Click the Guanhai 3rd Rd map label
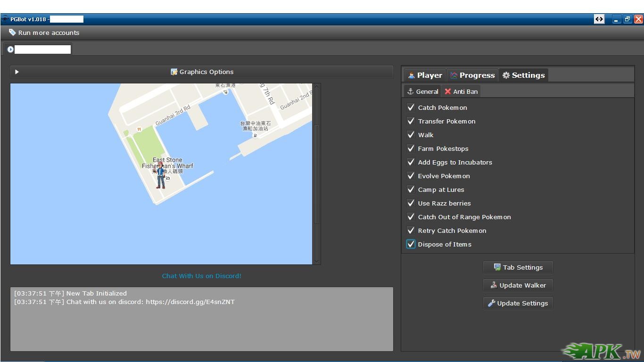Screen dimensions: 644x362 (x=173, y=115)
